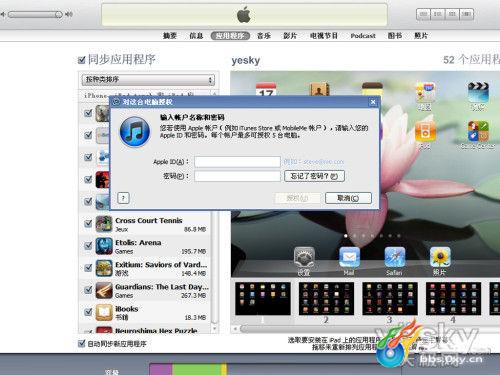
Task: Click the green segment of capacity bar
Action: coord(197,369)
